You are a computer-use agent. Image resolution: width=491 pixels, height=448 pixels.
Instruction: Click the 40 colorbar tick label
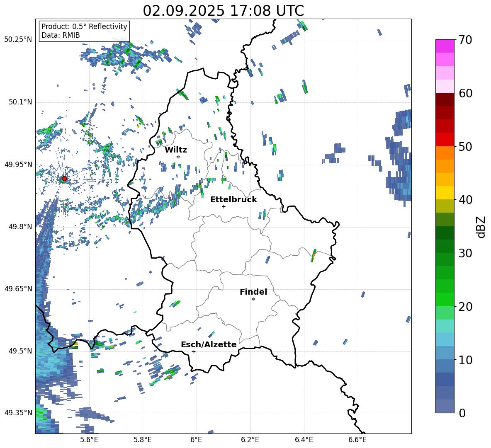(x=465, y=200)
